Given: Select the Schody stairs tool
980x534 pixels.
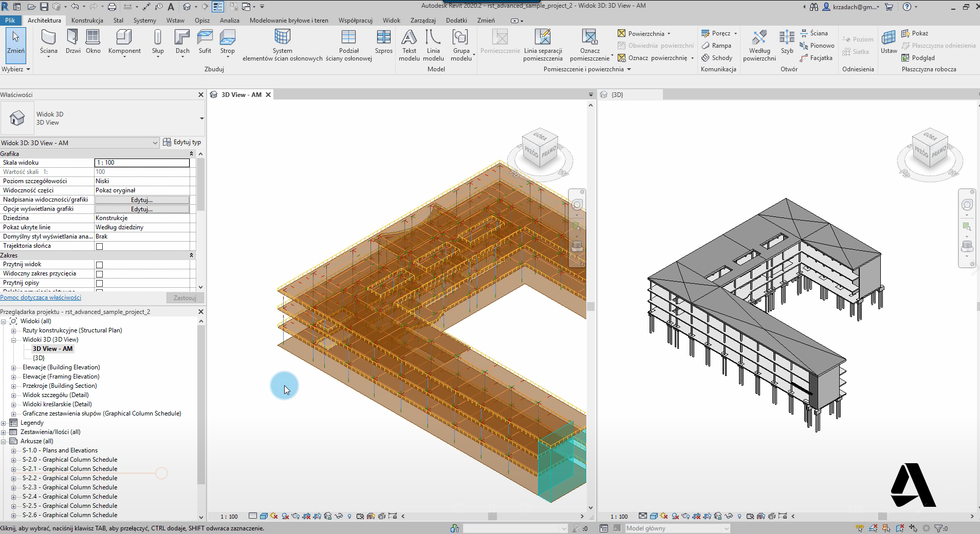Looking at the screenshot, I should (x=717, y=58).
